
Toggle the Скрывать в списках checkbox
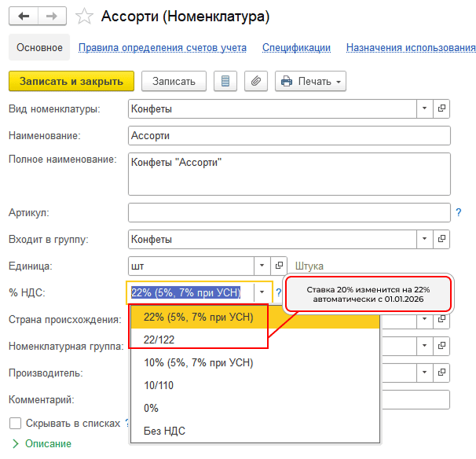tap(13, 423)
